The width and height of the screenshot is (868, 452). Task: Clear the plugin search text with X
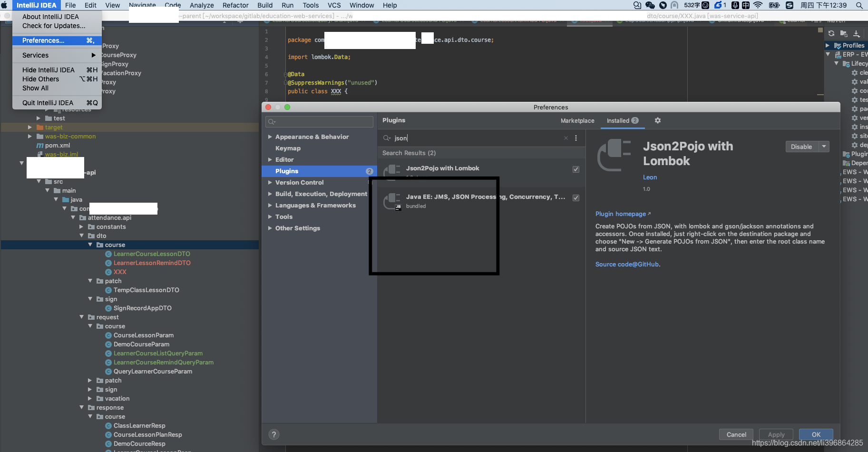tap(566, 138)
